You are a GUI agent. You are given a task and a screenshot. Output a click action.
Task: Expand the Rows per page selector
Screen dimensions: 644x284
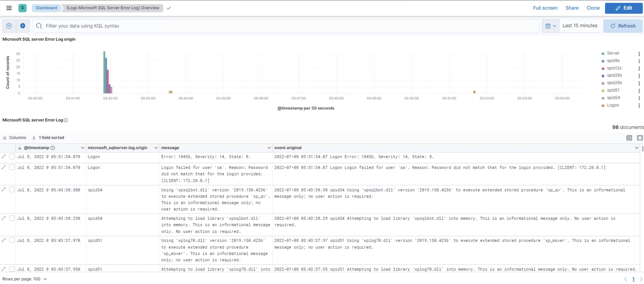(x=24, y=279)
